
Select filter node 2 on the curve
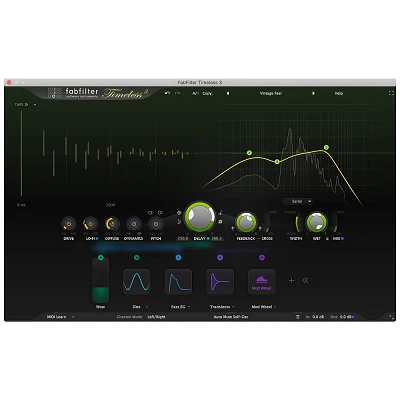(x=250, y=153)
